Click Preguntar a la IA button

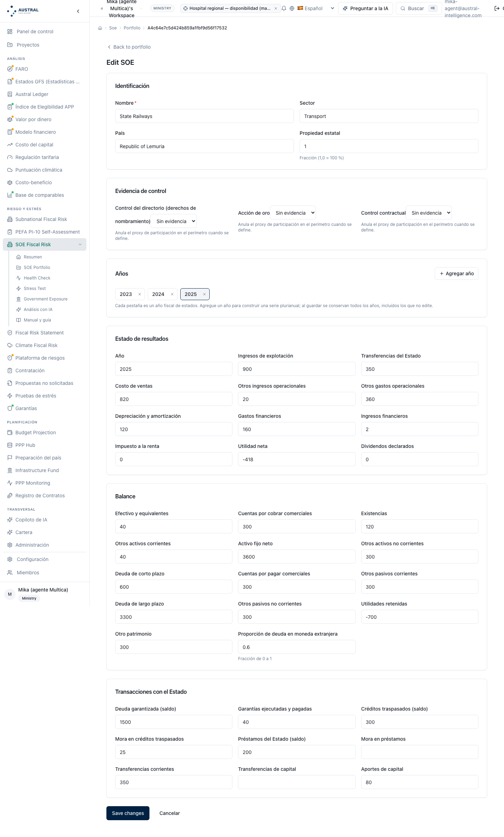[x=365, y=8]
